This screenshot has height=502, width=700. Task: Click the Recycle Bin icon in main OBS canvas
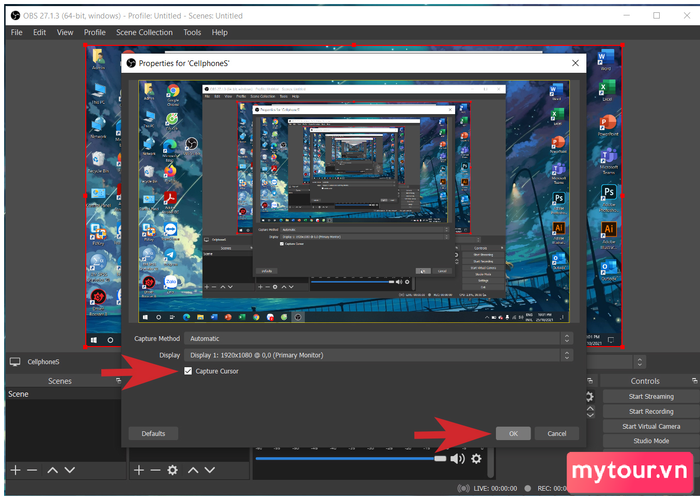[x=98, y=162]
